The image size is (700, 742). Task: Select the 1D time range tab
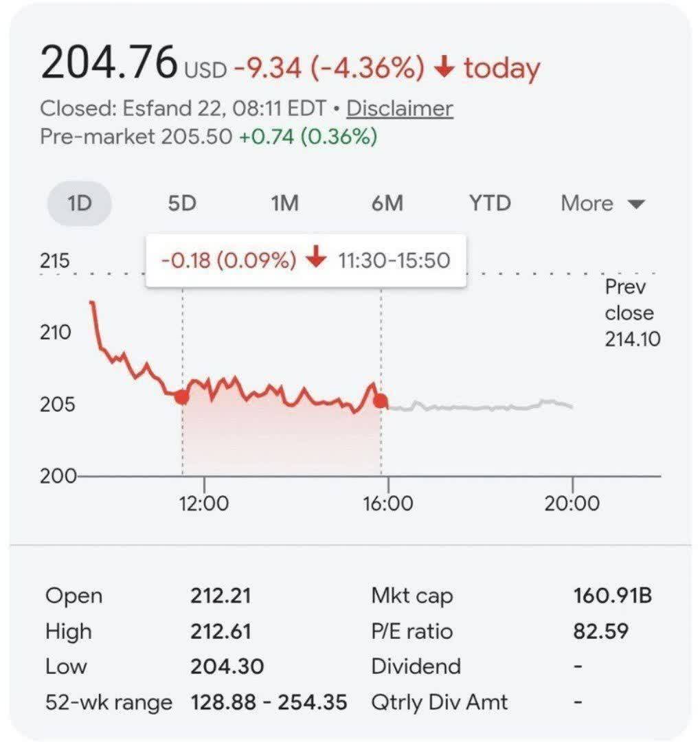[79, 204]
